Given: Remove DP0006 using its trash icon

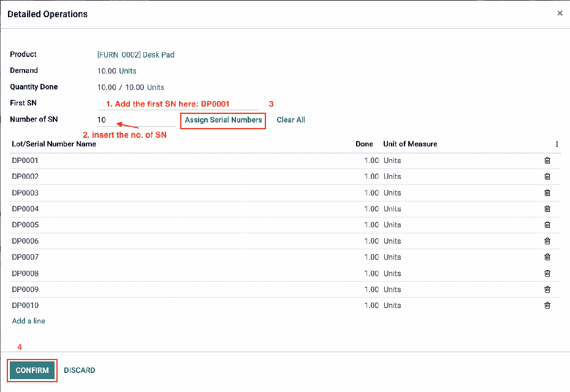Looking at the screenshot, I should 547,241.
